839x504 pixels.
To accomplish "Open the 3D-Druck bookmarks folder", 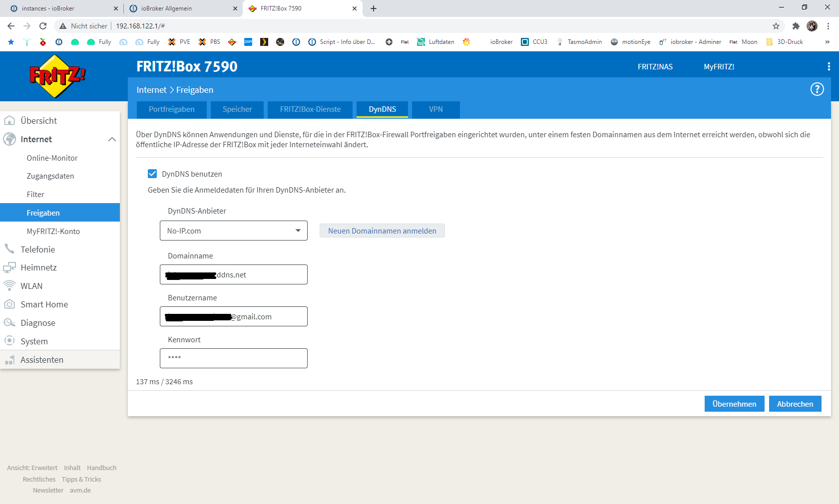I will [785, 42].
